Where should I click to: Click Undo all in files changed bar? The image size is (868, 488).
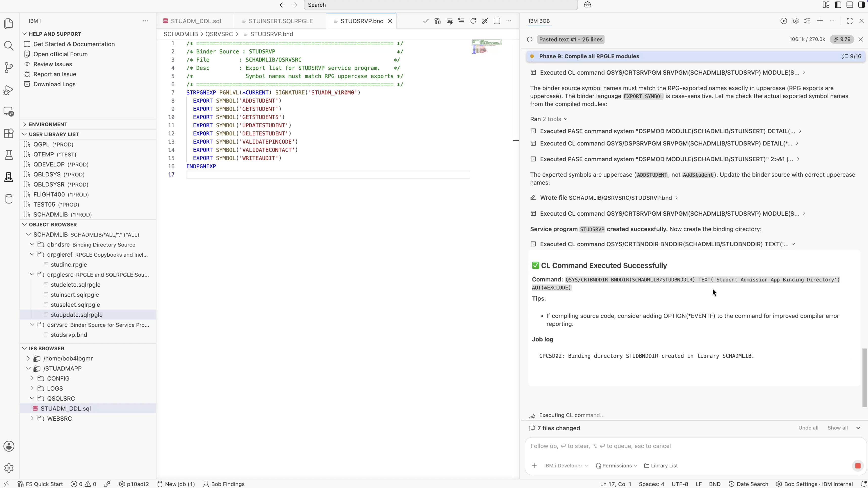click(808, 428)
